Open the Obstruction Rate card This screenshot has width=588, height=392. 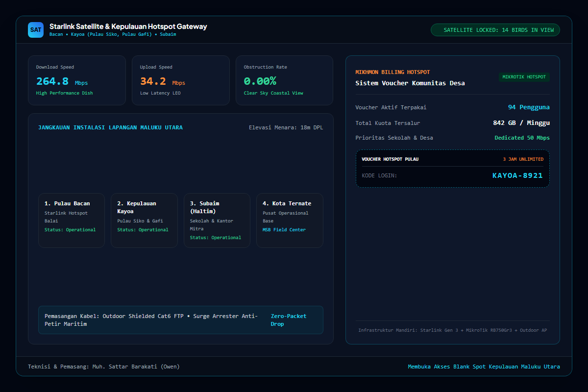[x=285, y=80]
